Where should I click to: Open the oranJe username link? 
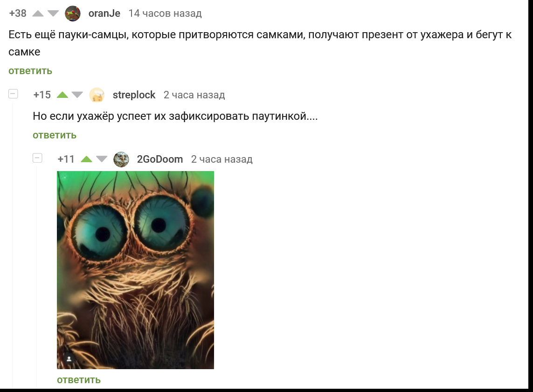(104, 13)
